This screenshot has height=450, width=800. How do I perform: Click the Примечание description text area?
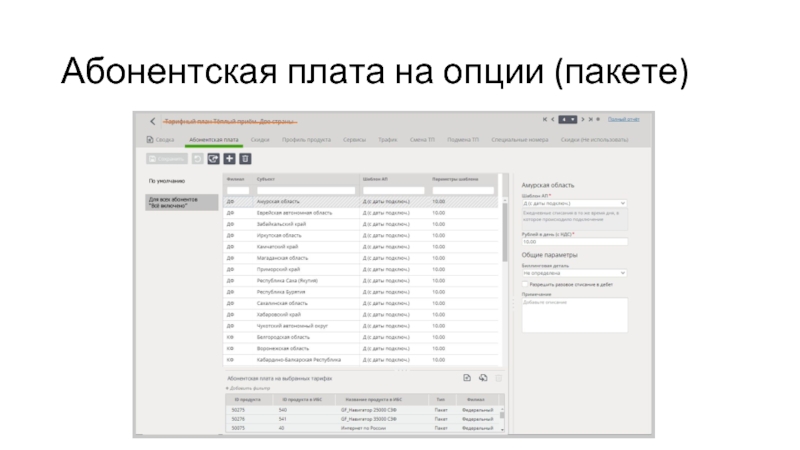pyautogui.click(x=574, y=315)
